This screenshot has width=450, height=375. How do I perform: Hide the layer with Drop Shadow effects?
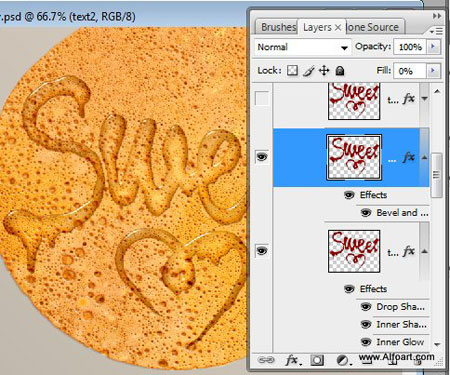click(262, 250)
